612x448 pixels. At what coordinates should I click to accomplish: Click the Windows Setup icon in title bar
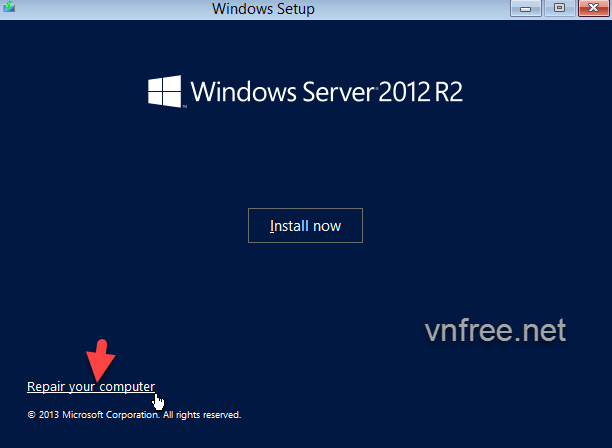8,9
